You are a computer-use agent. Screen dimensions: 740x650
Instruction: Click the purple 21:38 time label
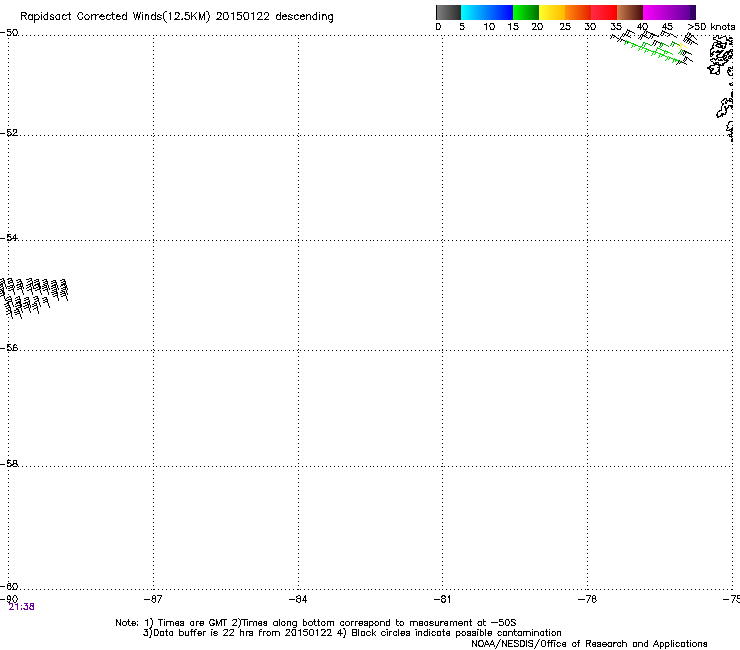(21, 607)
